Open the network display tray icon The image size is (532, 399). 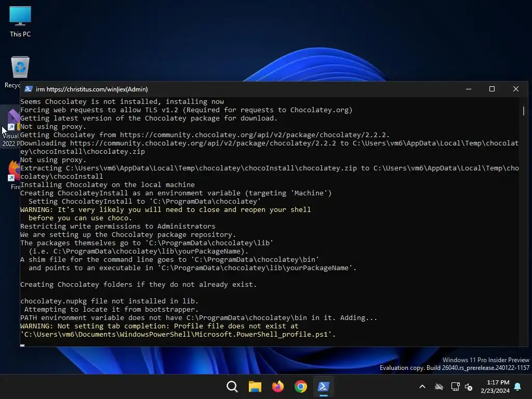tap(455, 387)
